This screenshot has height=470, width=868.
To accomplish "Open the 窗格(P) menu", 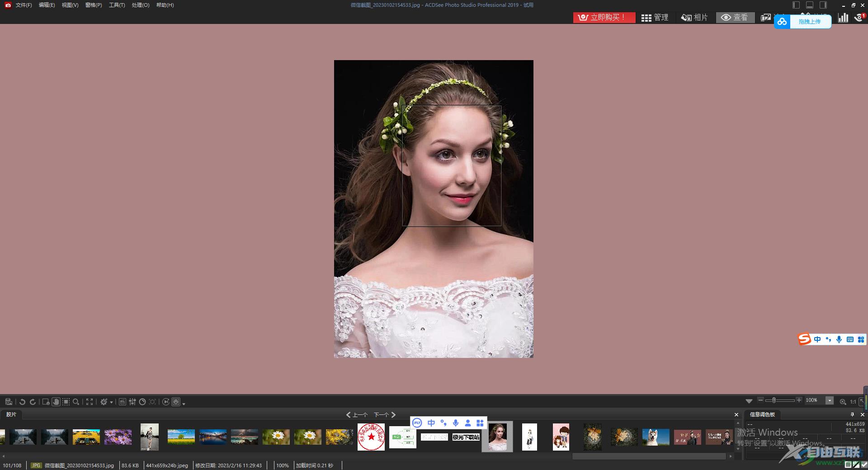I will coord(94,5).
